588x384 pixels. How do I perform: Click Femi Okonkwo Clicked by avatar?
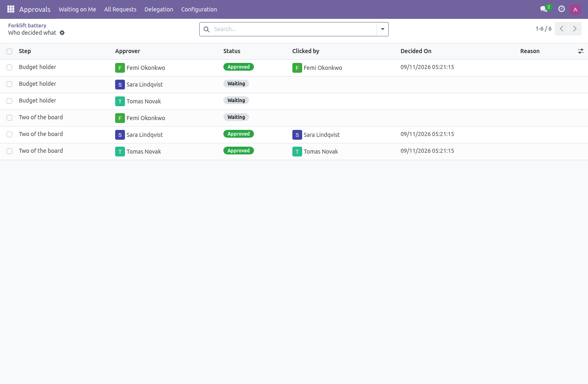click(297, 68)
